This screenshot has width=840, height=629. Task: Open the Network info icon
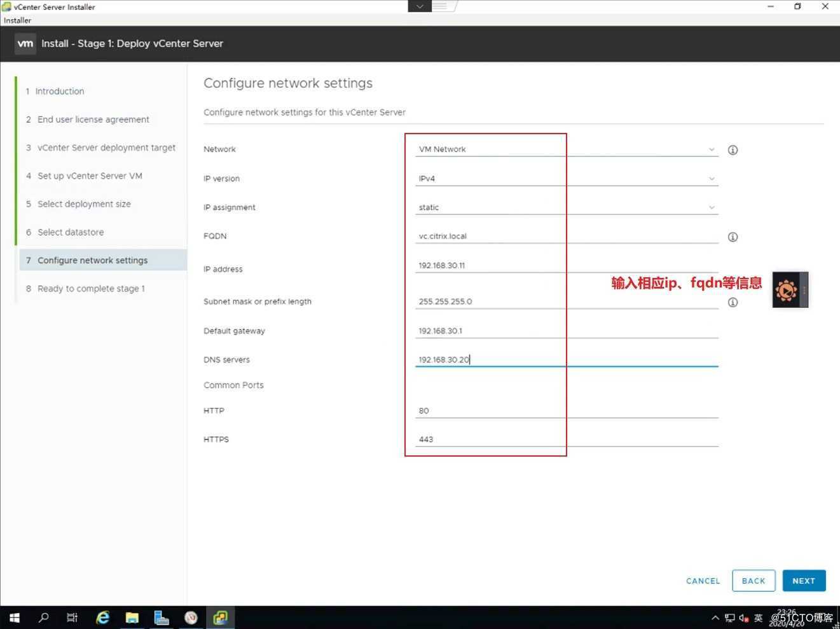point(733,150)
